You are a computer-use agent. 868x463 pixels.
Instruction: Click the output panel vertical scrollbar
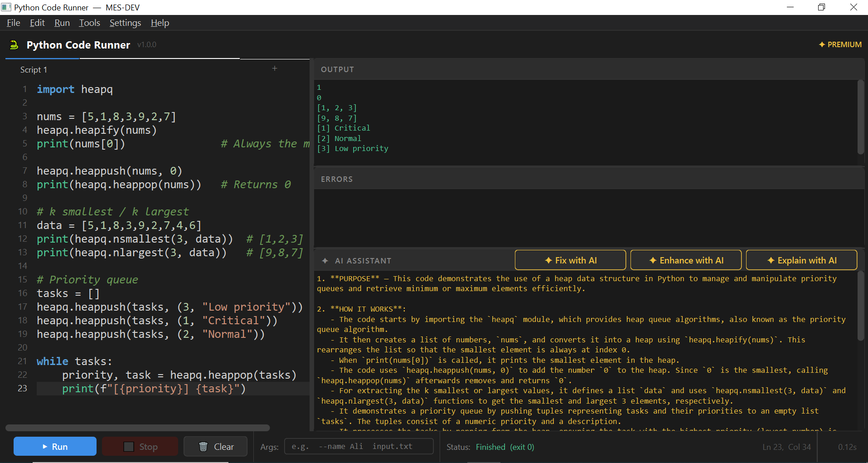click(x=861, y=117)
